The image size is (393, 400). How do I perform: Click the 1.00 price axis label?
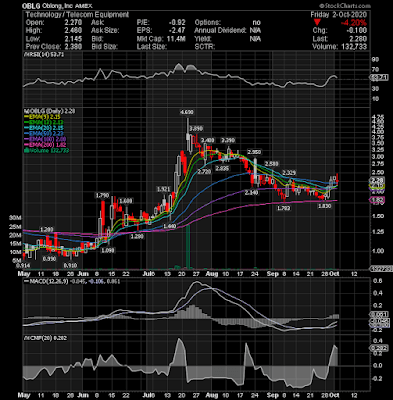click(378, 251)
